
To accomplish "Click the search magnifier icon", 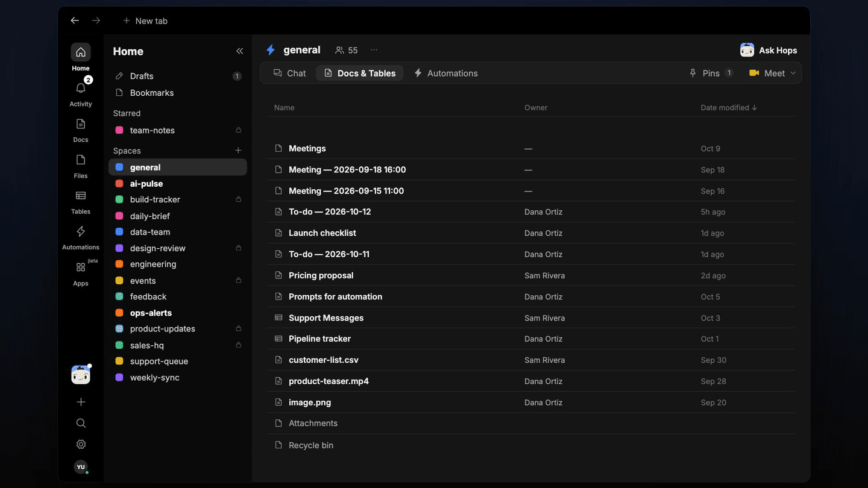I will coord(81,423).
